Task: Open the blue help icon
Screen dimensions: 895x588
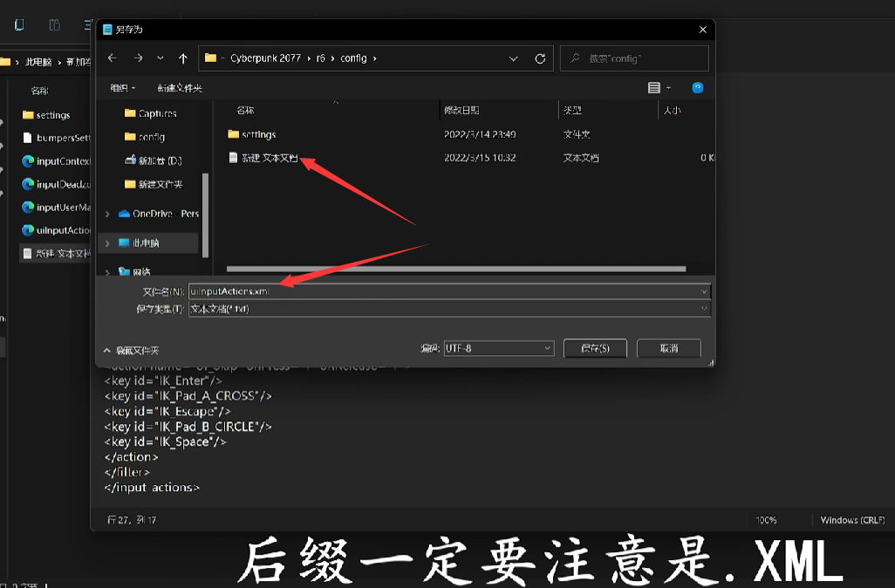Action: pyautogui.click(x=697, y=88)
